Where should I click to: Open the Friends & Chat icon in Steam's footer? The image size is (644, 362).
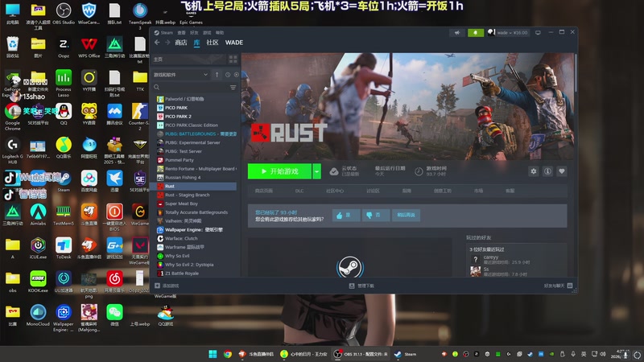tap(570, 286)
